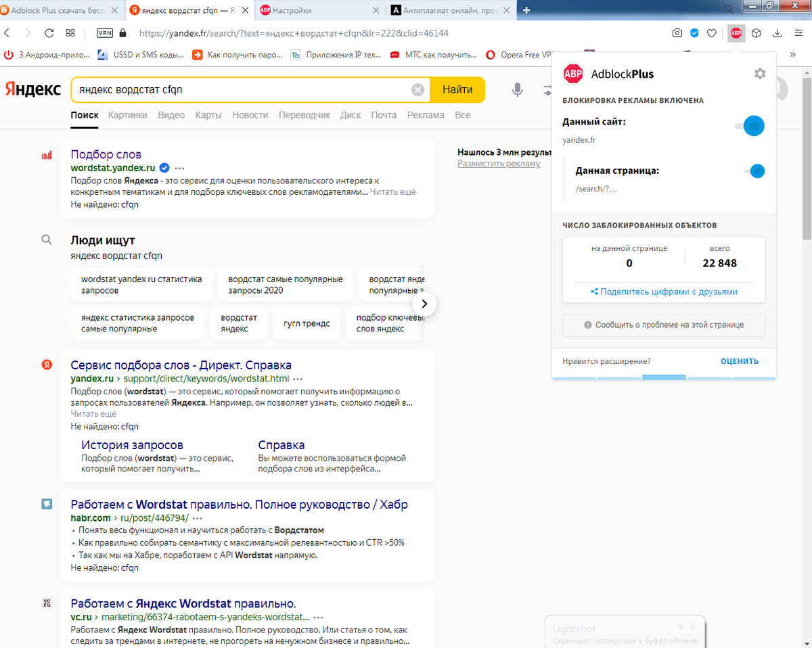Select the Поиск tab
The width and height of the screenshot is (812, 648).
tap(85, 115)
